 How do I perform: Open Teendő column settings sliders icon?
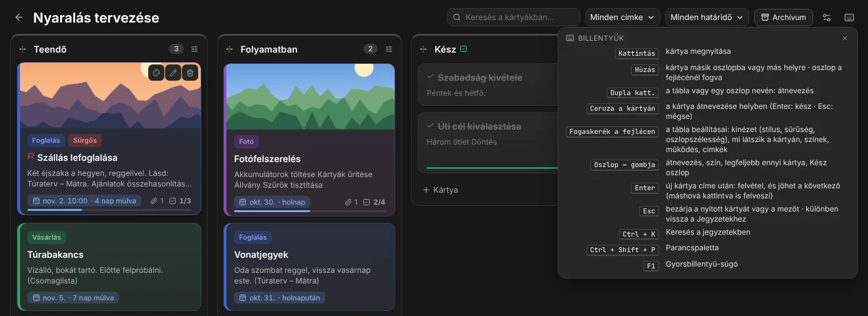tap(194, 49)
